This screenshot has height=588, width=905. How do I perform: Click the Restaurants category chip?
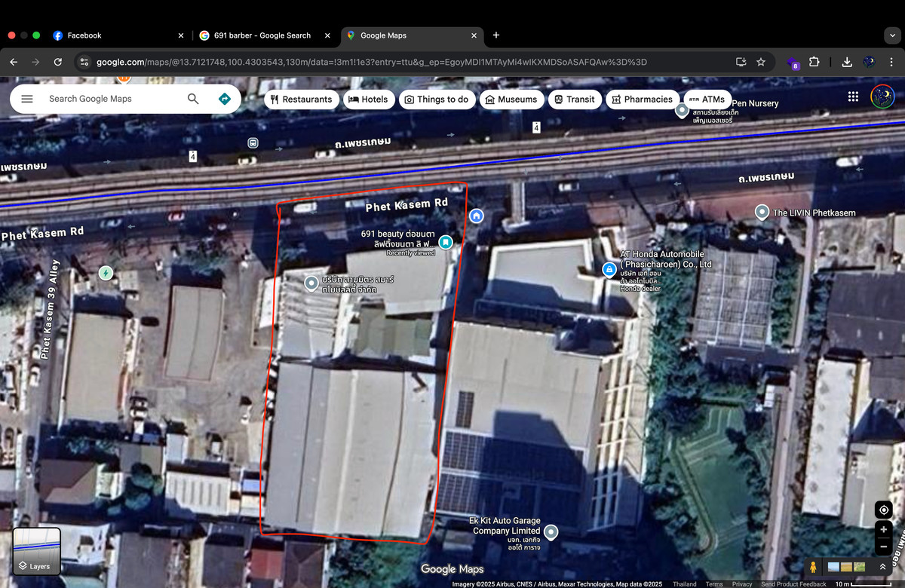(x=302, y=99)
